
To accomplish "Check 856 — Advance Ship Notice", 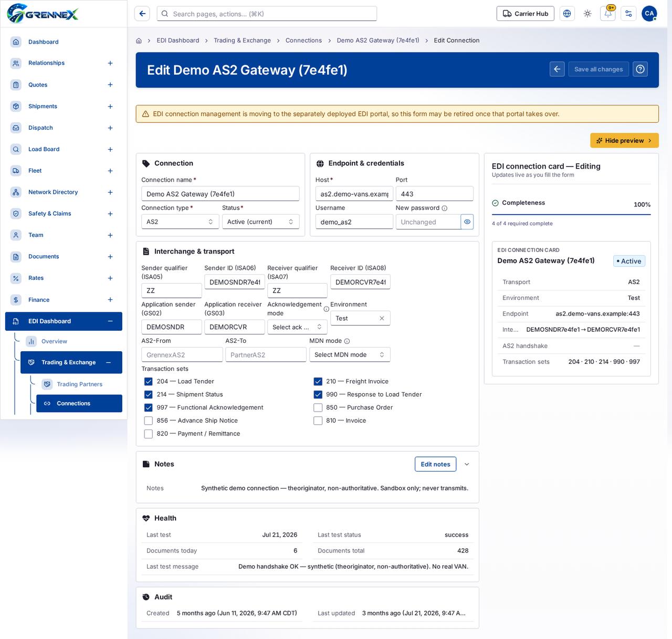I will click(149, 421).
